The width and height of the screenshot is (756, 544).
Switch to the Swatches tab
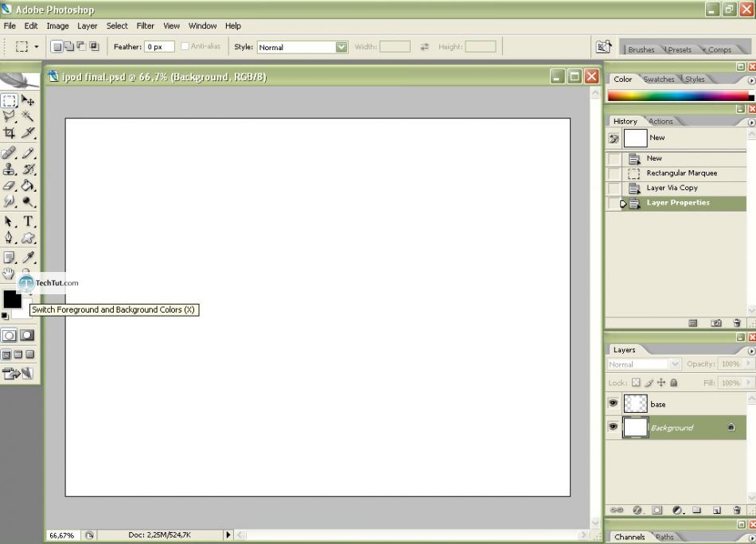[659, 79]
